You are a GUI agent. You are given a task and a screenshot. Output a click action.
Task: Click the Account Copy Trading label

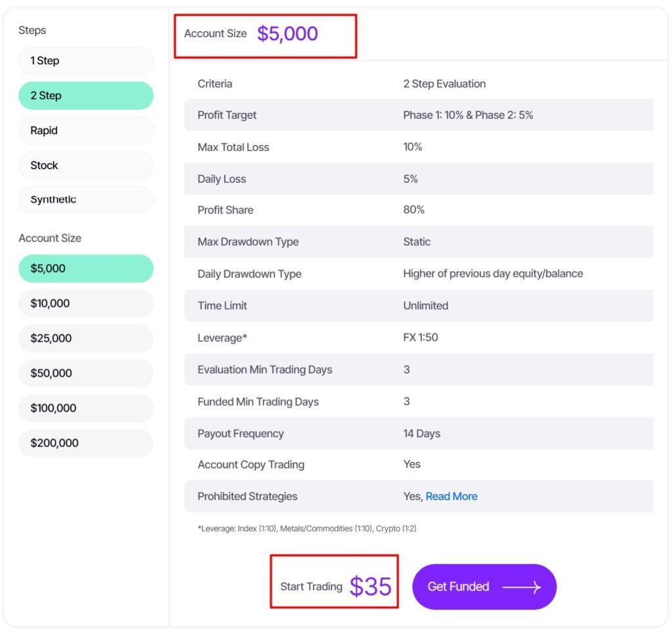[x=251, y=465]
